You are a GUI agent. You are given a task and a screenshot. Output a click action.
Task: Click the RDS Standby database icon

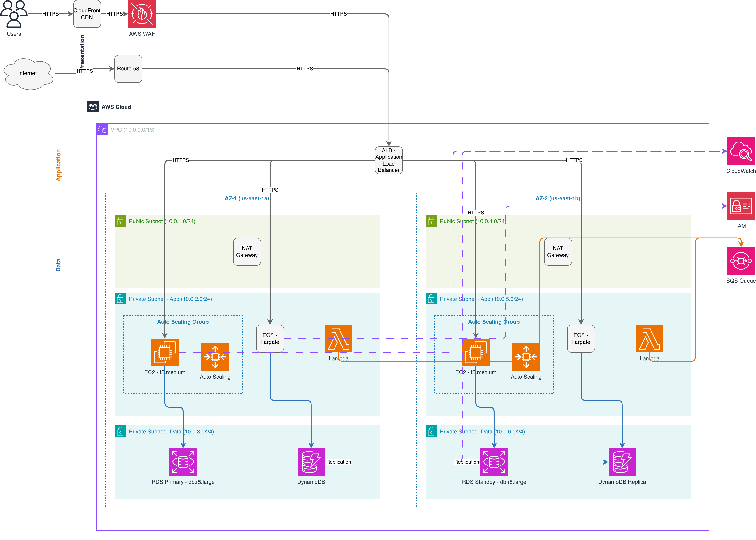(x=494, y=462)
